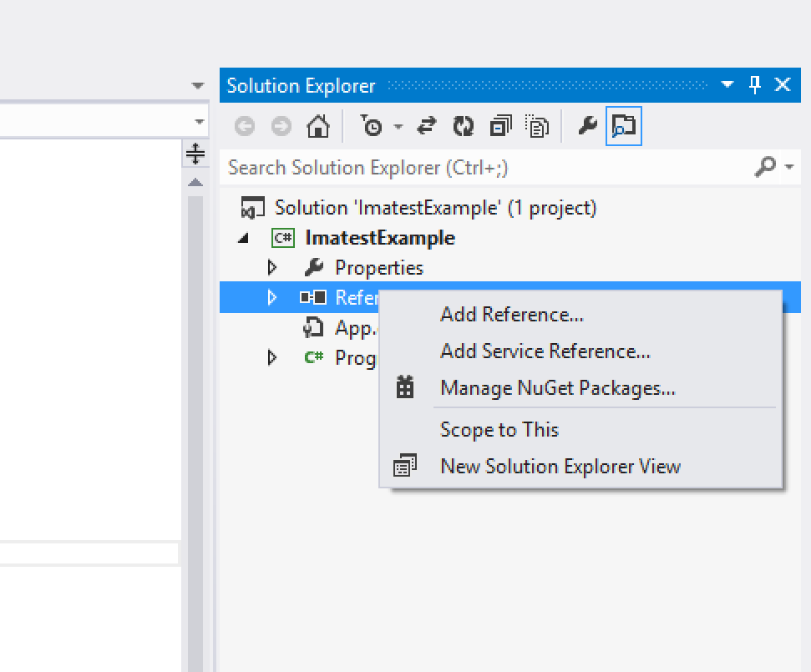The image size is (811, 672).
Task: Sync with Active Document
Action: click(427, 126)
